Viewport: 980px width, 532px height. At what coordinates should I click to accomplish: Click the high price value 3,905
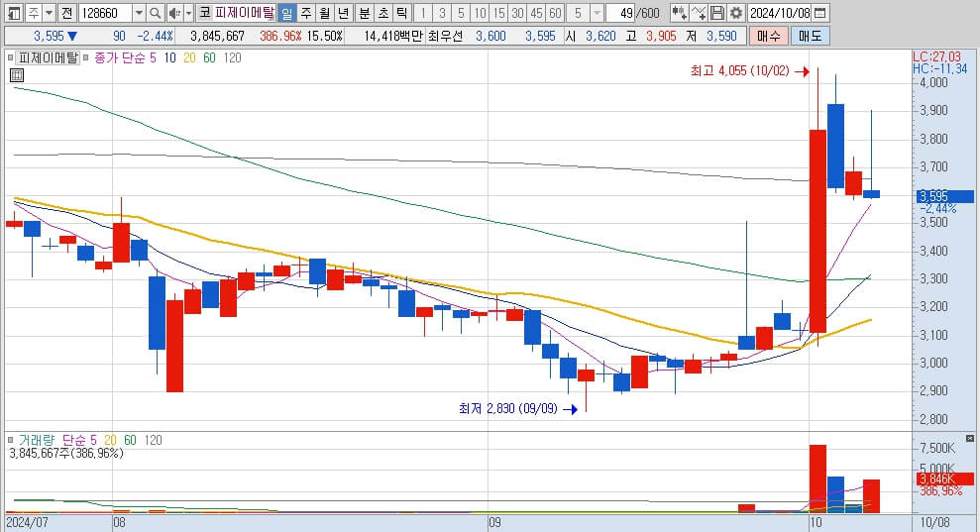(661, 37)
